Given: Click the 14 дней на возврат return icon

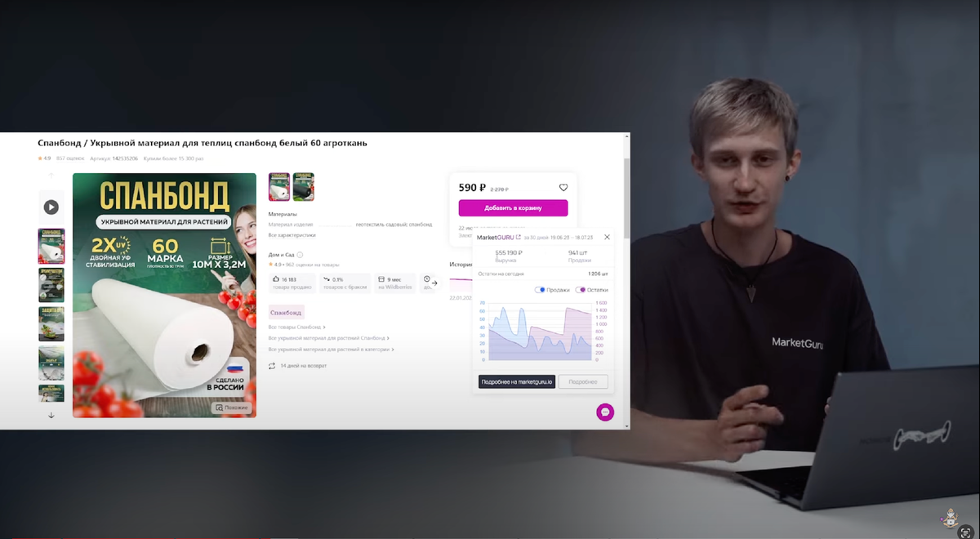Looking at the screenshot, I should (272, 366).
